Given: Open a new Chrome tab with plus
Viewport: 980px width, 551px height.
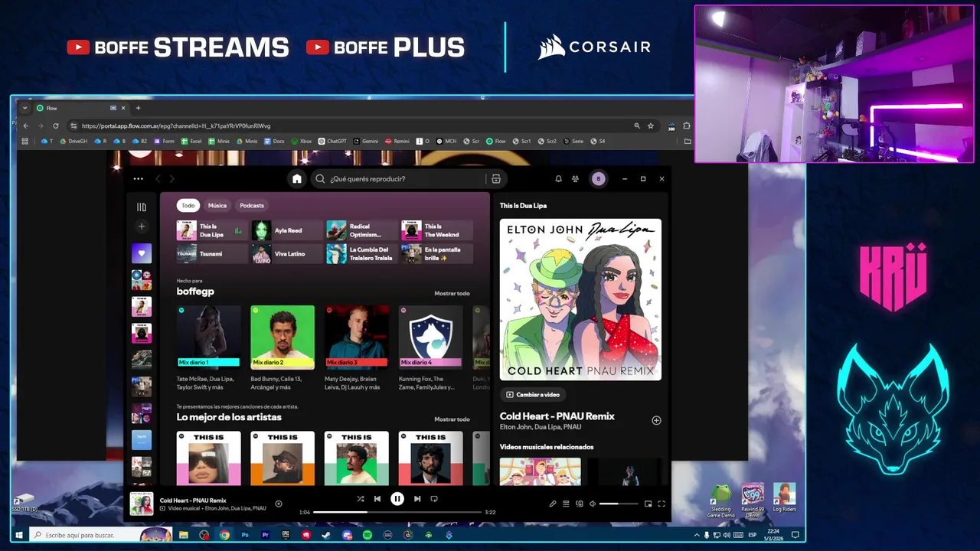Looking at the screenshot, I should click(x=138, y=108).
